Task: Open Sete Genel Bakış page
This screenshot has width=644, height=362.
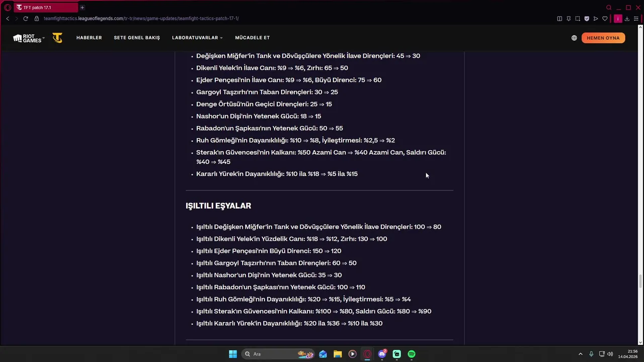Action: 137,38
